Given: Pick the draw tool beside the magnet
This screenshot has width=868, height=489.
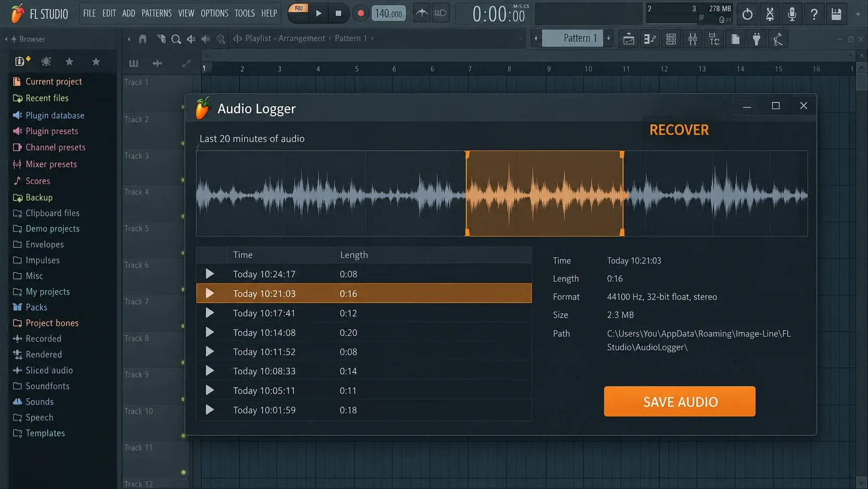Looking at the screenshot, I should point(161,39).
